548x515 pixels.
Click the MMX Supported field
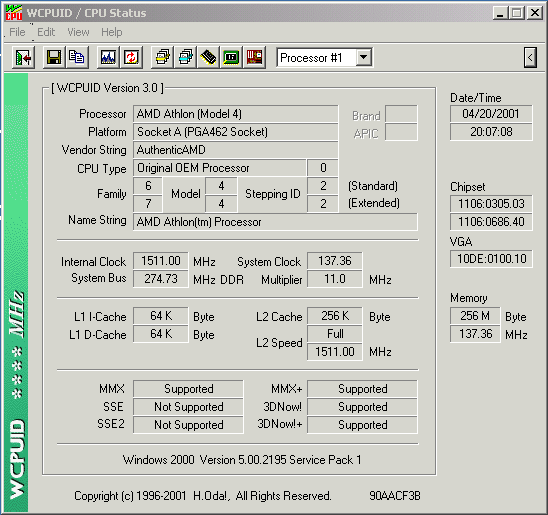[x=188, y=389]
